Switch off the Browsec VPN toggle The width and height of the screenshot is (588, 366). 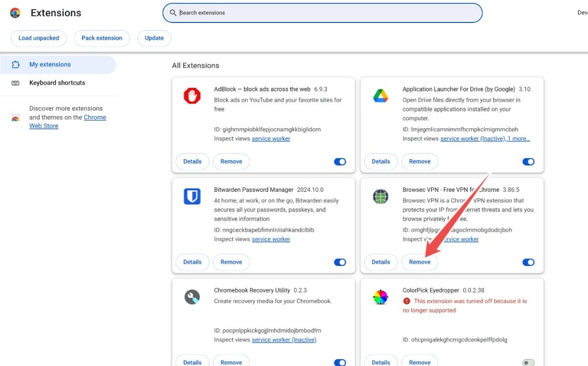[x=528, y=263]
